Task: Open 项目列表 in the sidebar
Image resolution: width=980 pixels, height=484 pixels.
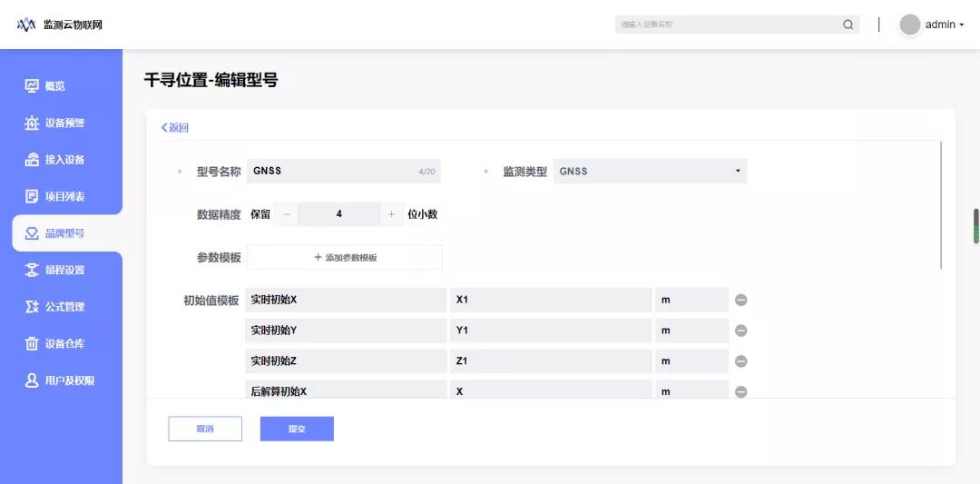Action: click(x=55, y=197)
